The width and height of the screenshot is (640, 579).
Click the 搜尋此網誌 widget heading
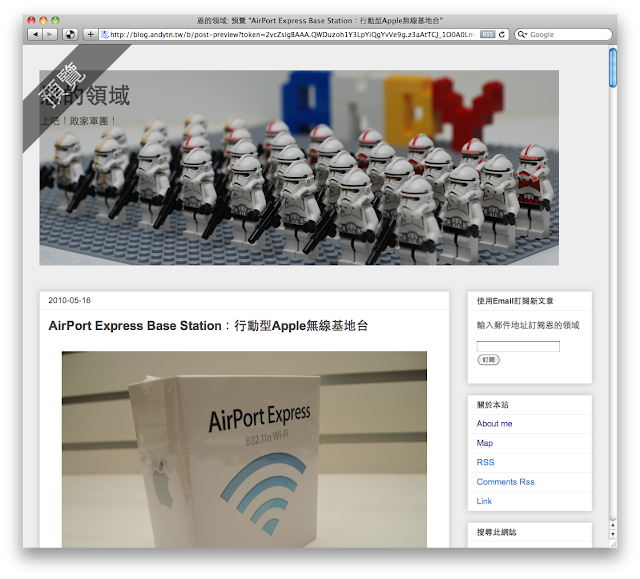496,532
